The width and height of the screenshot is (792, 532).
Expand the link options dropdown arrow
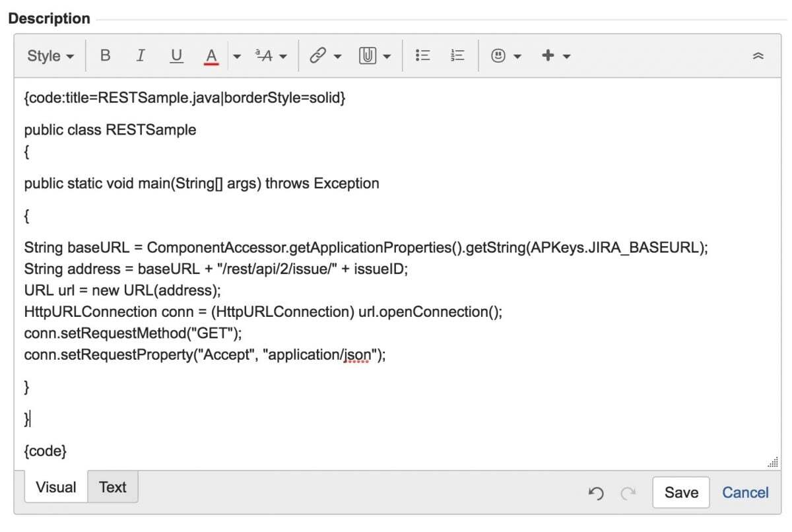point(337,55)
